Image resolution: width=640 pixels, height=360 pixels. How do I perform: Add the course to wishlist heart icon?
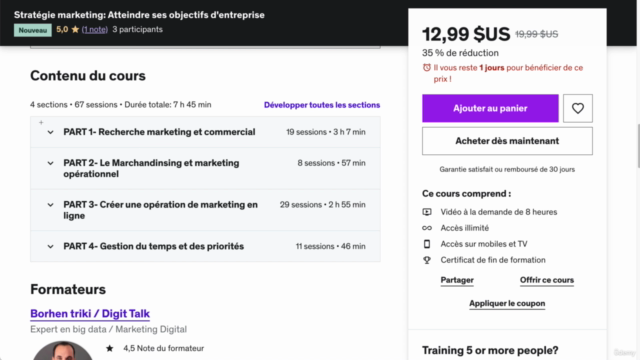(578, 109)
